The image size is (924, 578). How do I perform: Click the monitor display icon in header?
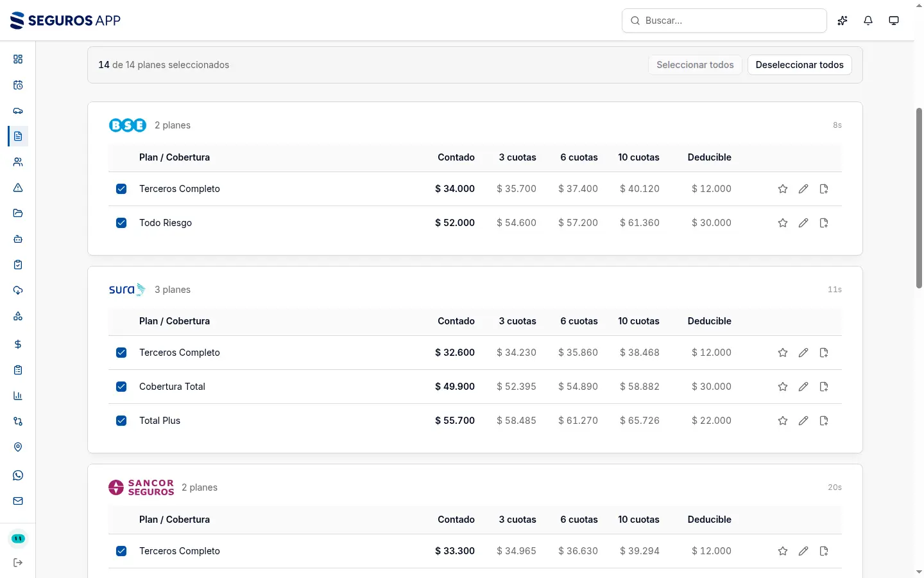[x=894, y=21]
